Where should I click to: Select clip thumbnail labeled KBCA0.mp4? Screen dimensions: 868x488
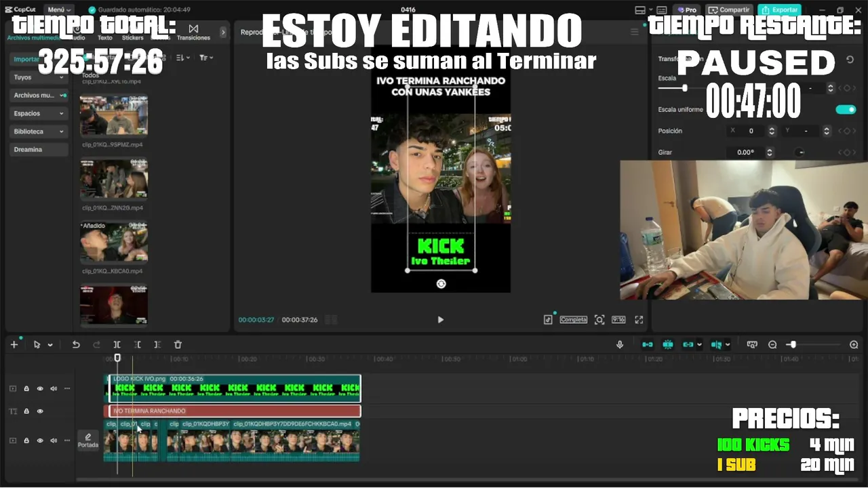tap(114, 242)
